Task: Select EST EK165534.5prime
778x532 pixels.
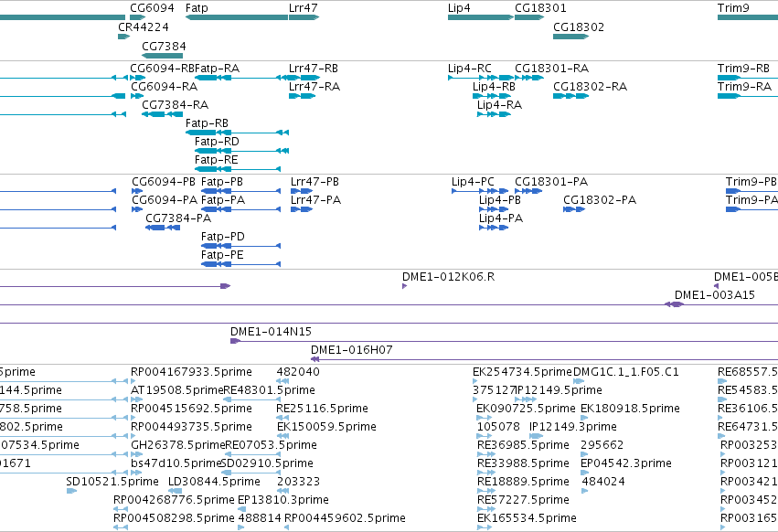Action: pos(485,528)
